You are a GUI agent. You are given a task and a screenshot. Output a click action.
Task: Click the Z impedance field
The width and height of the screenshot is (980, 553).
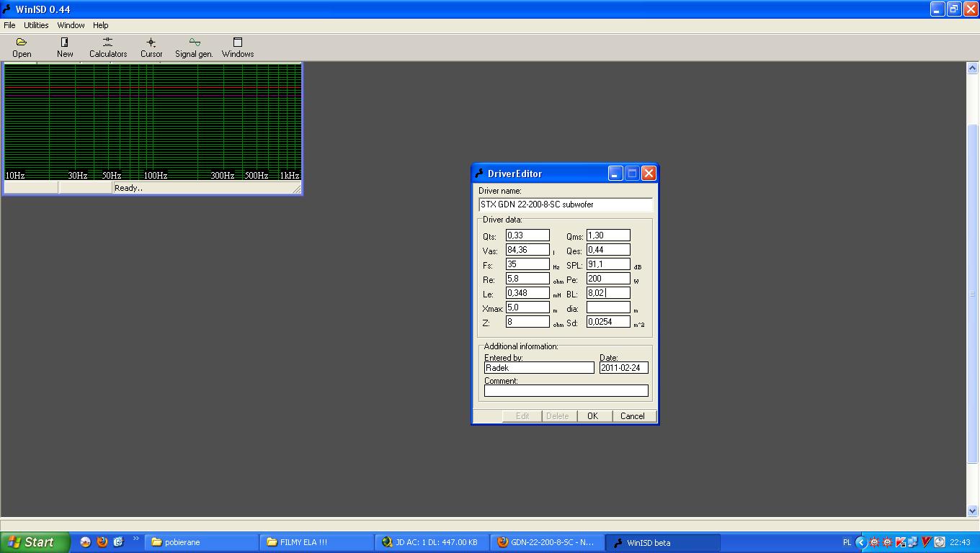click(527, 322)
